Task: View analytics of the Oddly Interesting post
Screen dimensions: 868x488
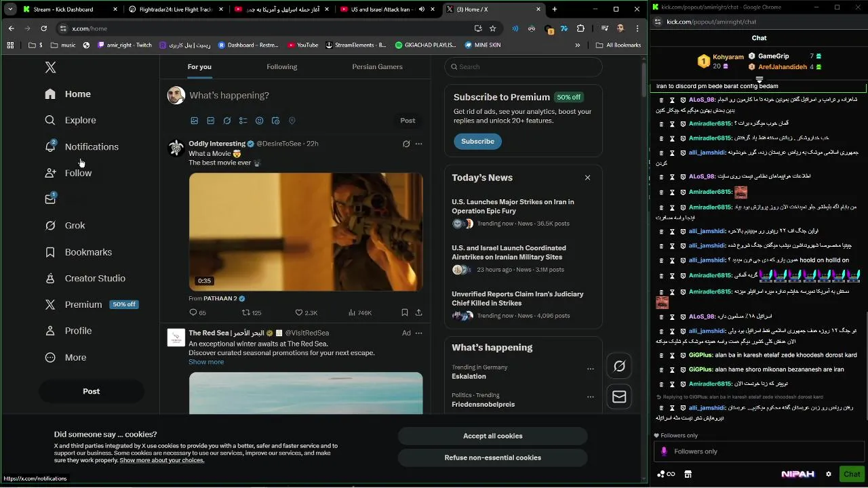Action: [359, 312]
